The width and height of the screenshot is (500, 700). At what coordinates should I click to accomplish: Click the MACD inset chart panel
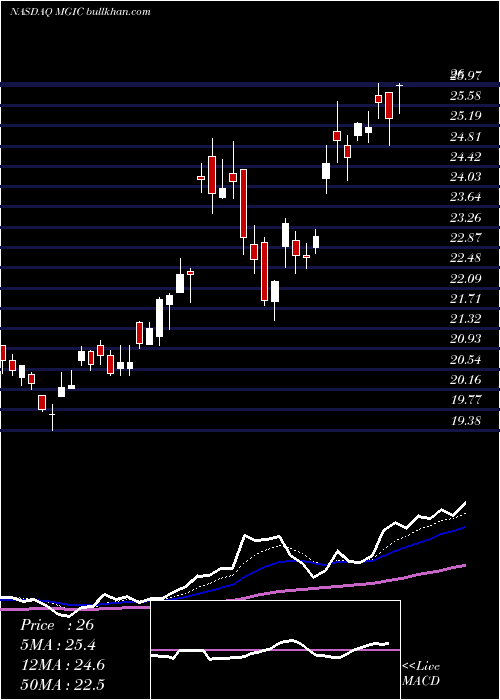(x=275, y=650)
